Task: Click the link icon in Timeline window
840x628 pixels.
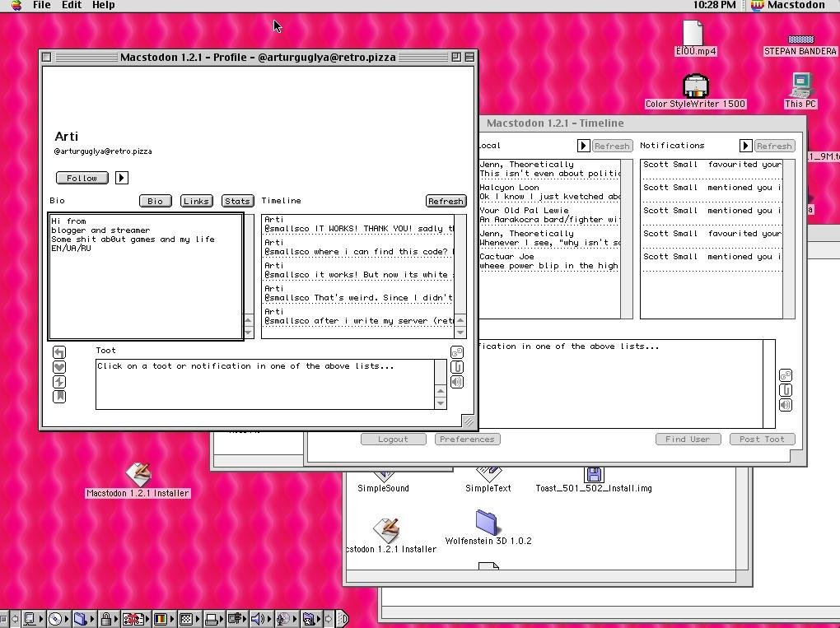Action: (x=786, y=375)
